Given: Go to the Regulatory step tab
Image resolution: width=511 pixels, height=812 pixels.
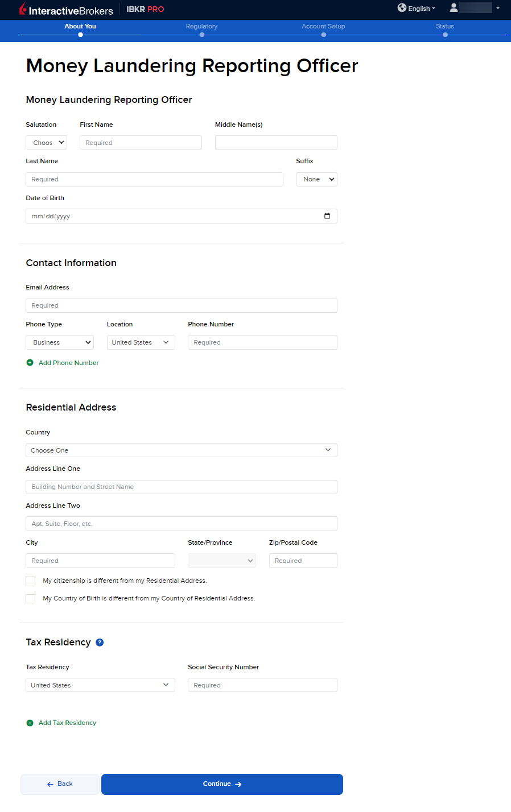Looking at the screenshot, I should (202, 27).
